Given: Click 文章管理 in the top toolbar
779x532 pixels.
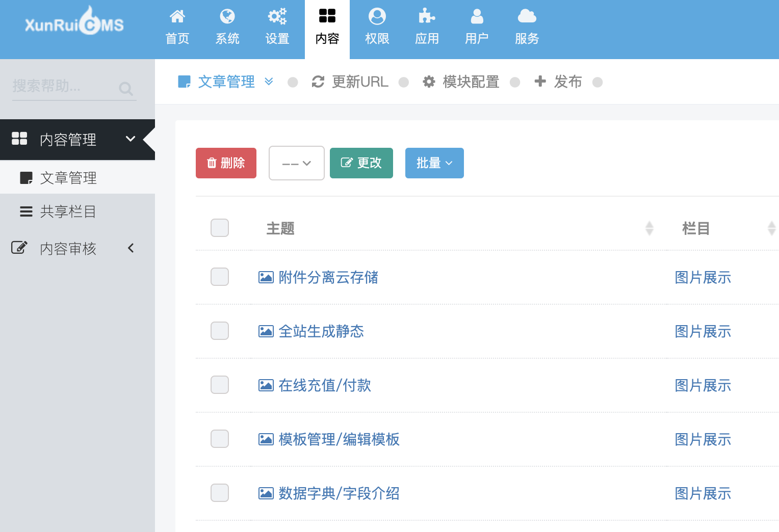Looking at the screenshot, I should tap(226, 82).
